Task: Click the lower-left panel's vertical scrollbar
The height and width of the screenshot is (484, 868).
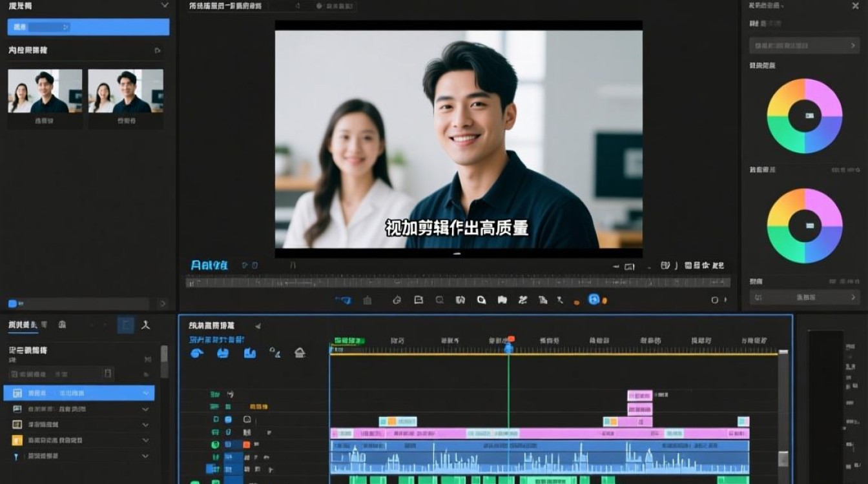Action: click(164, 361)
